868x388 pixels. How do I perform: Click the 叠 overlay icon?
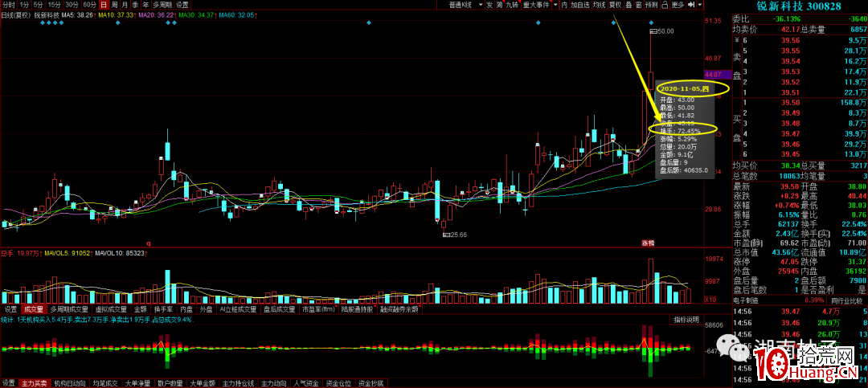628,5
